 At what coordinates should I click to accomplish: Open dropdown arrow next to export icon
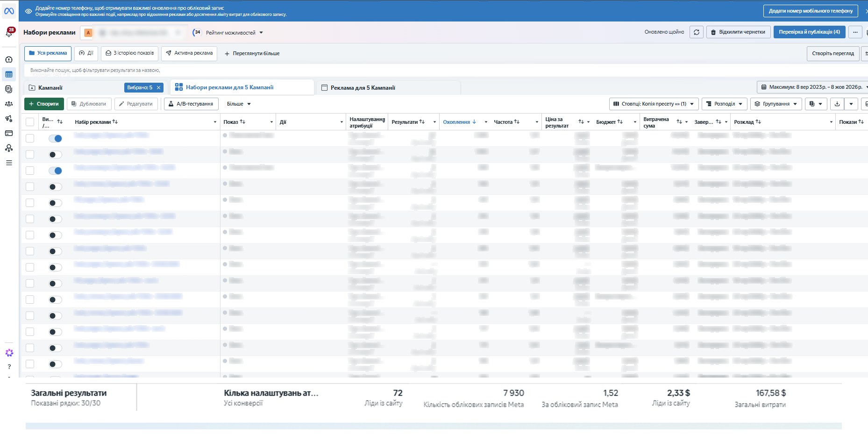point(851,104)
